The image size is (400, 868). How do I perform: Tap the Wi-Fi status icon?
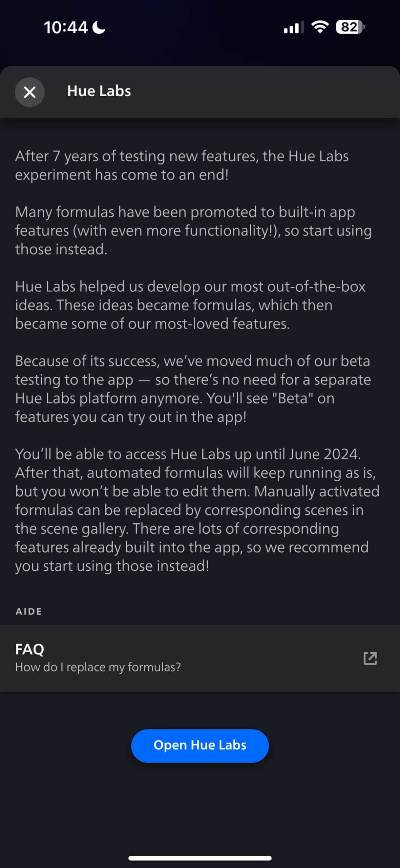click(x=320, y=27)
